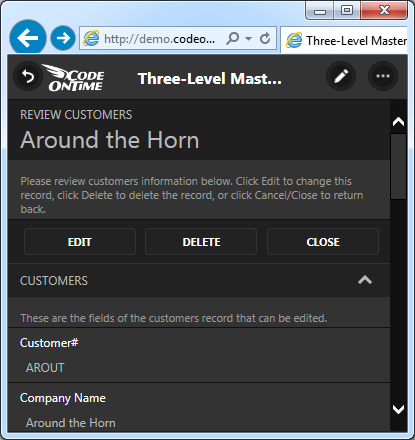Click the pencil edit icon in header
The height and width of the screenshot is (440, 415).
[341, 76]
